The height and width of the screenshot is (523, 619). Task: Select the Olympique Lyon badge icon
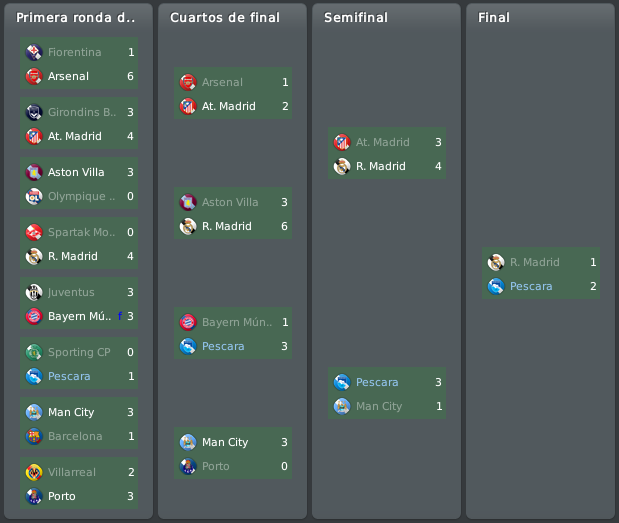pos(34,196)
